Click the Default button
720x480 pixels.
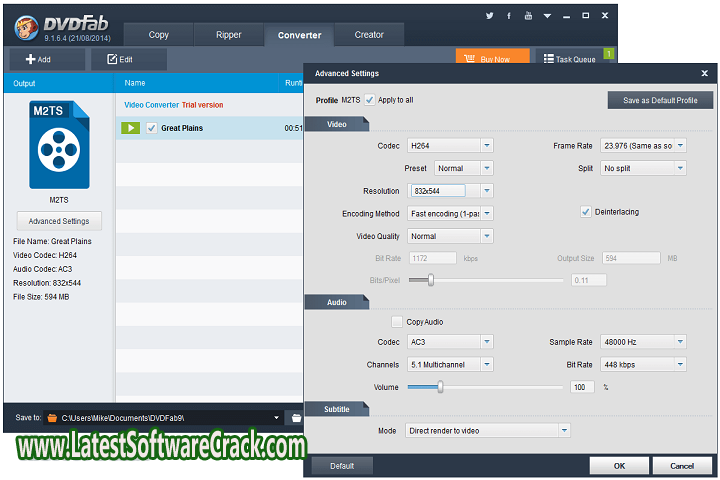coord(342,466)
